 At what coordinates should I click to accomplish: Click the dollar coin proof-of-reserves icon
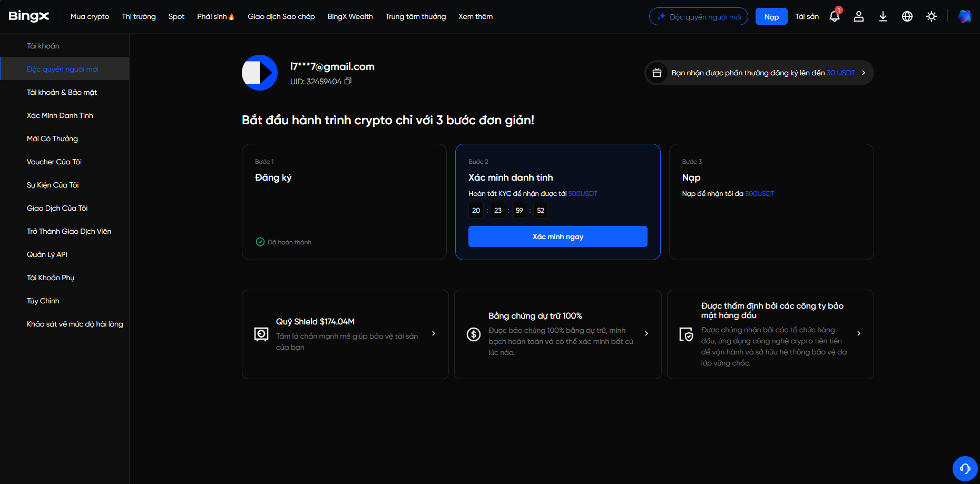coord(474,334)
